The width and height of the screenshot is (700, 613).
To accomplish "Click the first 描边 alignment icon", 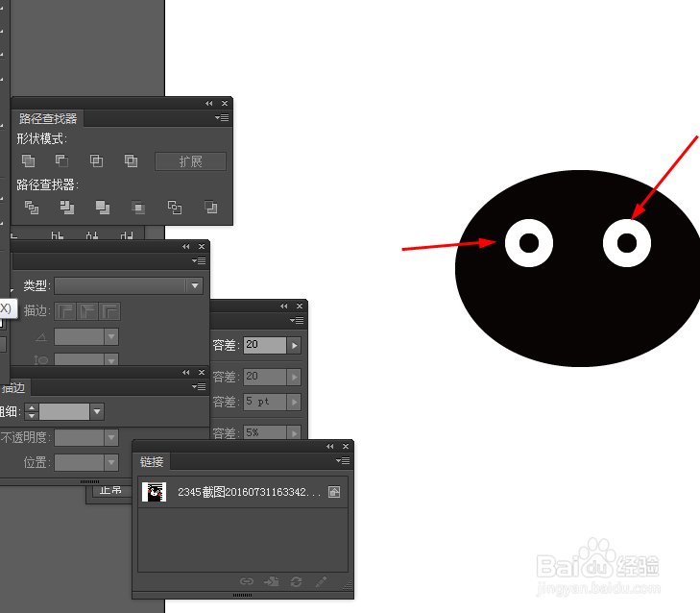I will tap(65, 311).
